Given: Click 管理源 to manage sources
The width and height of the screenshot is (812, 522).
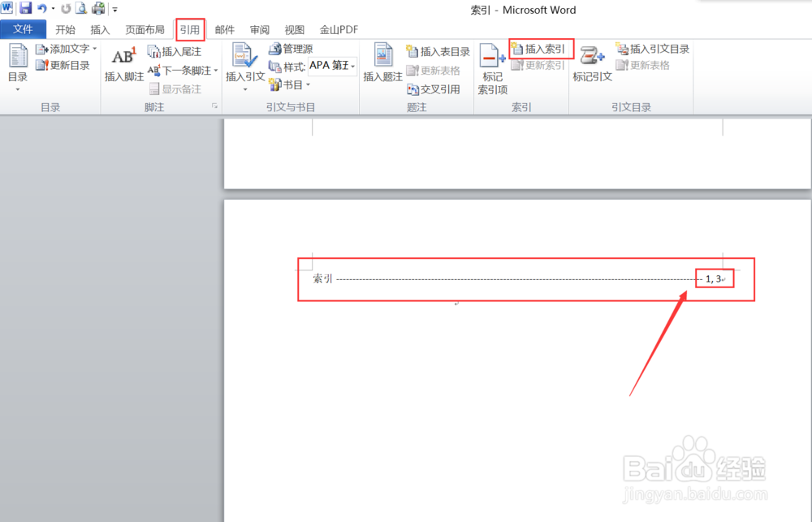Looking at the screenshot, I should click(291, 49).
